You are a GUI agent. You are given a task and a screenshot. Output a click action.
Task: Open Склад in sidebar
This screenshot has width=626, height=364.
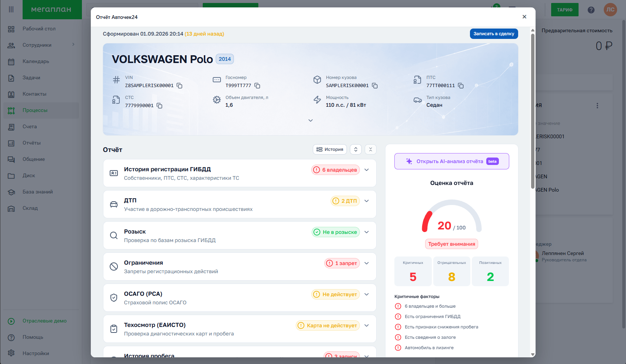[x=41, y=208]
